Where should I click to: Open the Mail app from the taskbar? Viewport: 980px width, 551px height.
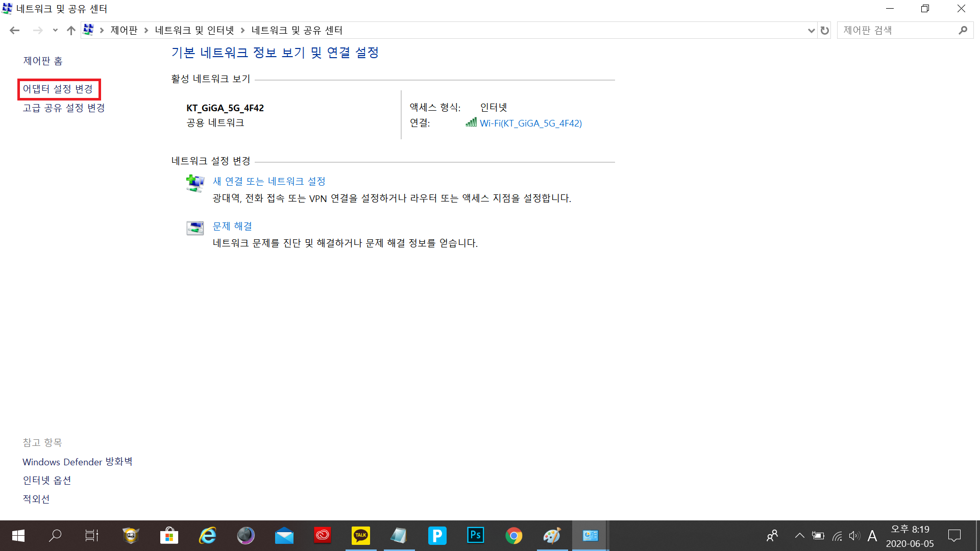point(284,536)
